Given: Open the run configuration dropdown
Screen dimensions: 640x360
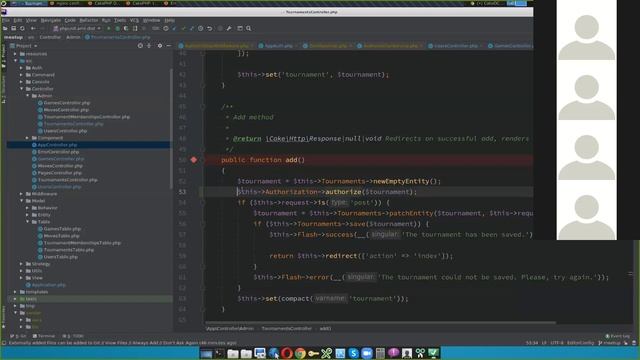Looking at the screenshot, I should [x=77, y=29].
